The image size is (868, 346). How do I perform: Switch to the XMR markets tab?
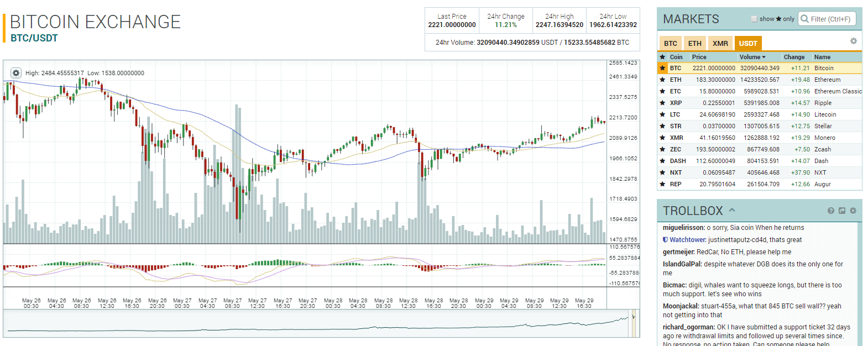click(x=720, y=43)
